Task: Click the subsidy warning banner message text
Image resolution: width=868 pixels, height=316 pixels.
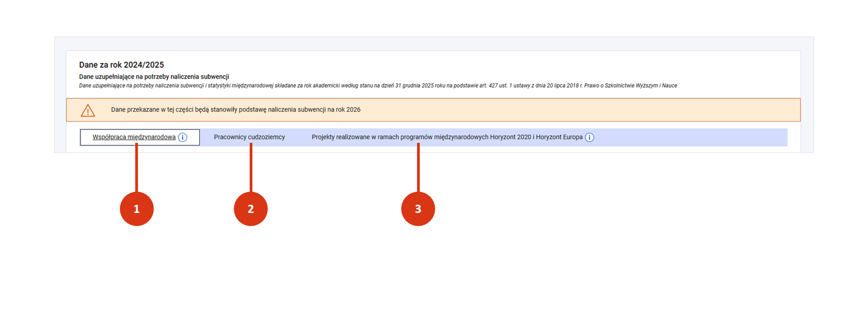Action: pos(235,110)
